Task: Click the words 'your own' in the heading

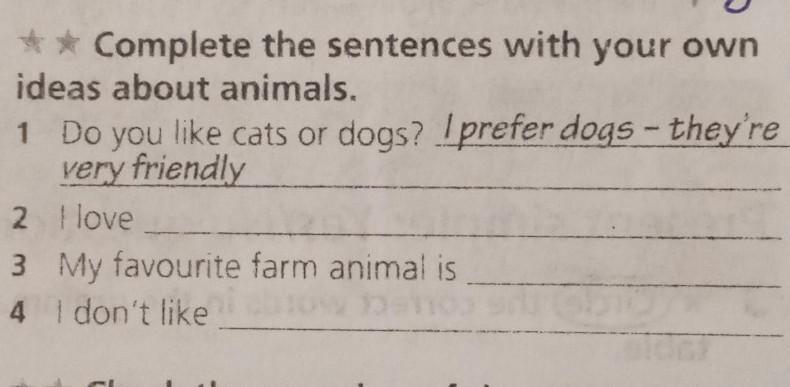Action: 675,49
